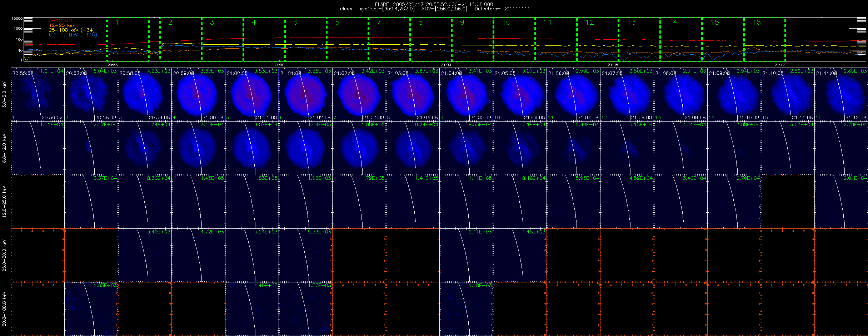Open the 3.0-6.0 keV image starting 21:04:08
Viewport: 868px width, 336px height.
pyautogui.click(x=466, y=94)
